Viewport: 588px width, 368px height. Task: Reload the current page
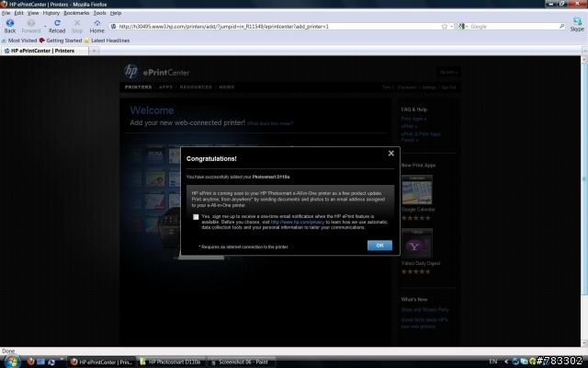pos(57,27)
